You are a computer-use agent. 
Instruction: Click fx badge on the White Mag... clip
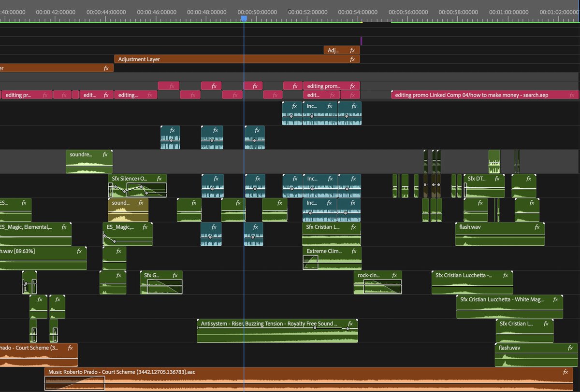coord(555,300)
